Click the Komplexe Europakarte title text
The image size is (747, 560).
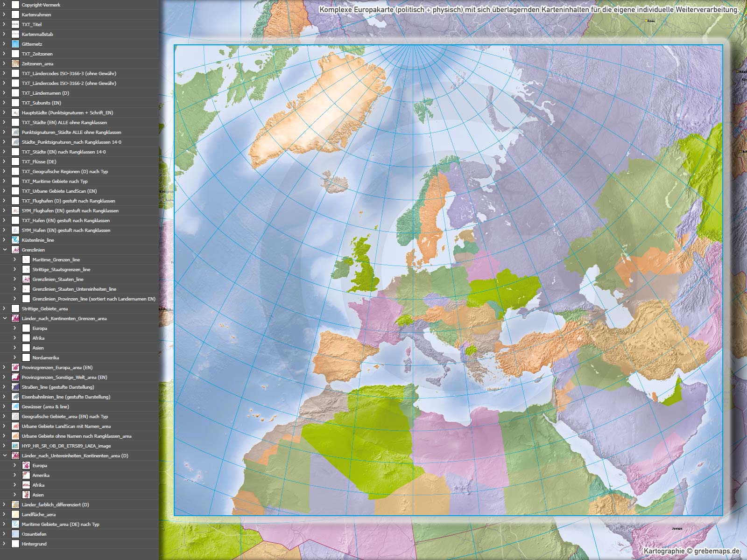coord(529,10)
